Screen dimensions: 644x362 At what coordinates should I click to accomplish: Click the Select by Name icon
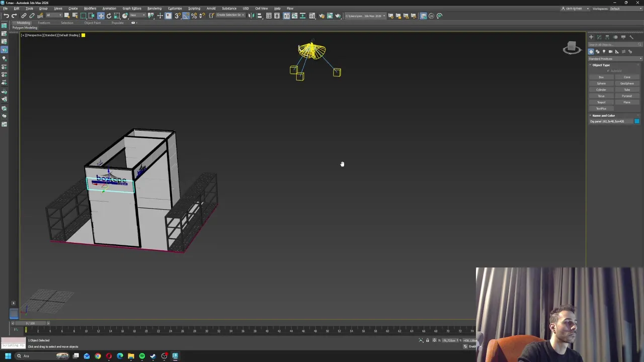(75, 16)
